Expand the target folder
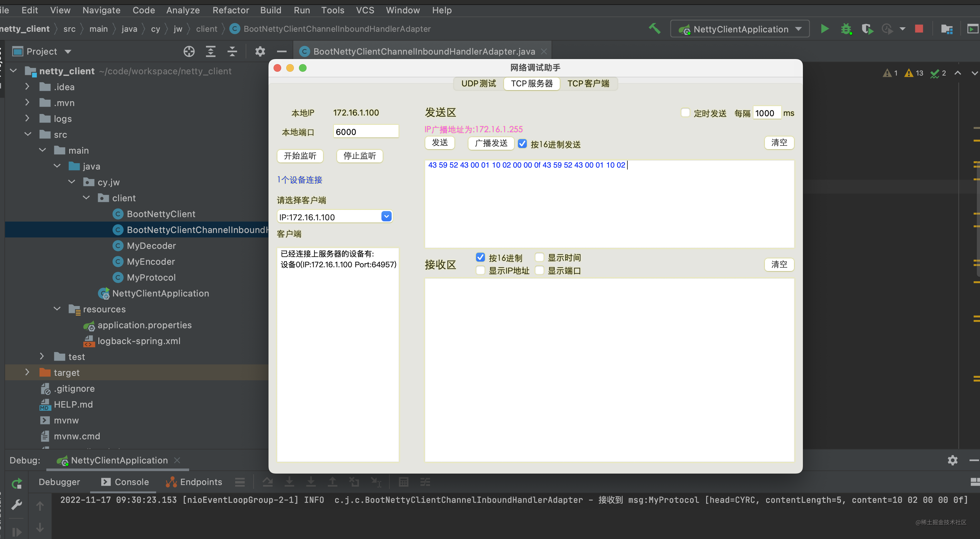The height and width of the screenshot is (539, 980). pyautogui.click(x=27, y=372)
